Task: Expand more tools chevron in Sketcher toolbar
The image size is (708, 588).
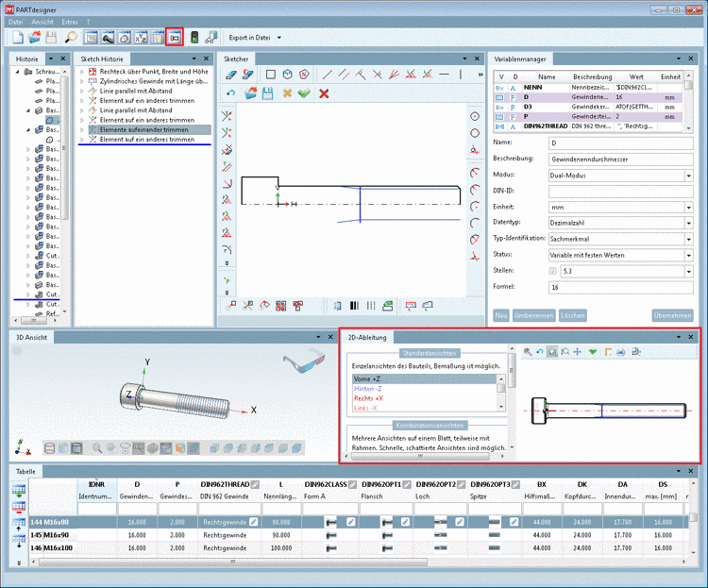Action: tap(480, 75)
